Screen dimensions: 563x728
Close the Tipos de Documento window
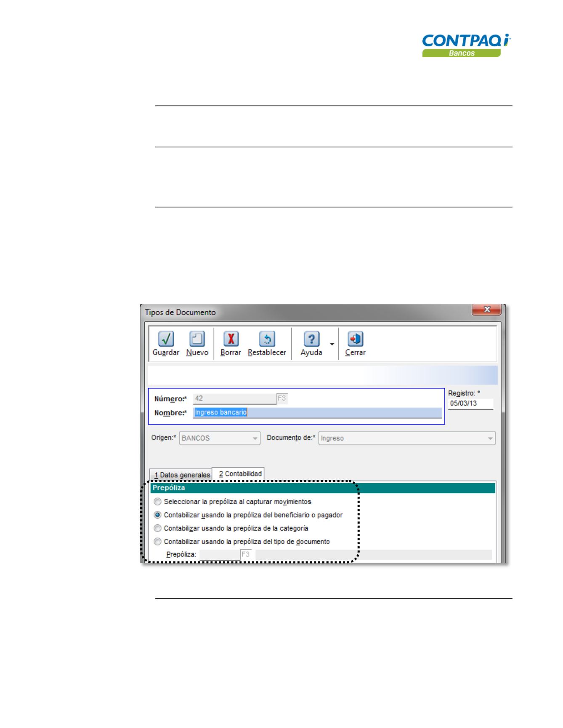(x=487, y=310)
